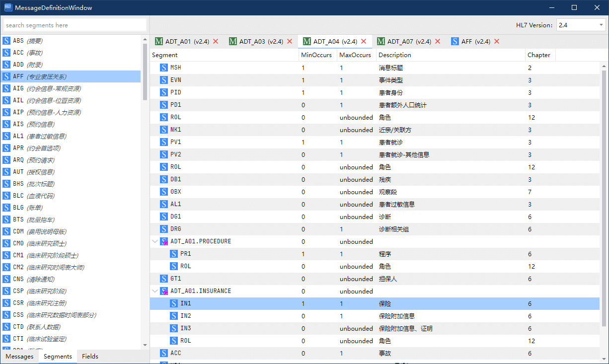Click the segment list scroll-down arrow
Viewport: 609px width, 364px height.
[145, 345]
